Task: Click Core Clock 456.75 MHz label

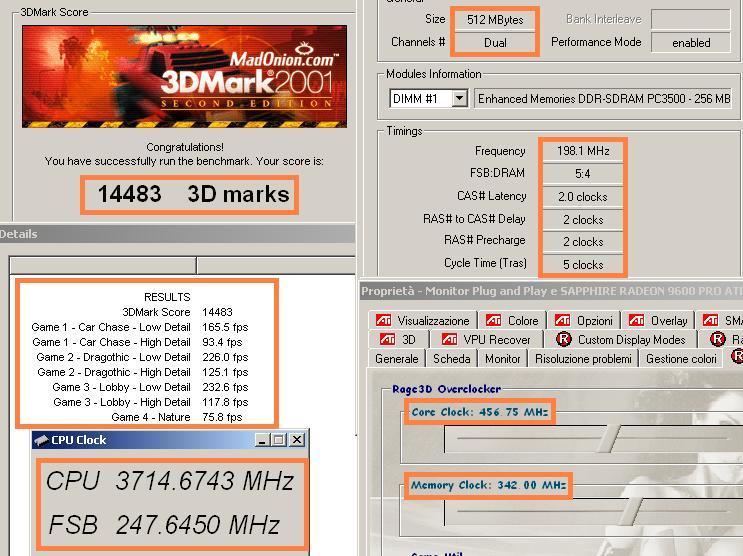Action: (480, 412)
